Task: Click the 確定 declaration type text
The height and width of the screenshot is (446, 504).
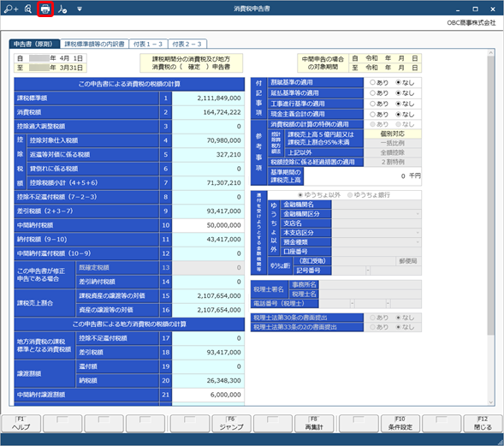Action: (194, 67)
